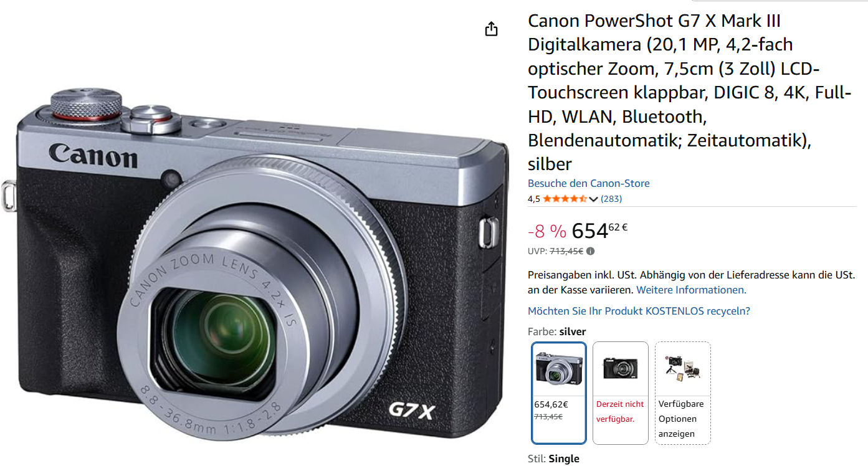Select the black camera color option
The height and width of the screenshot is (466, 868).
coord(621,392)
